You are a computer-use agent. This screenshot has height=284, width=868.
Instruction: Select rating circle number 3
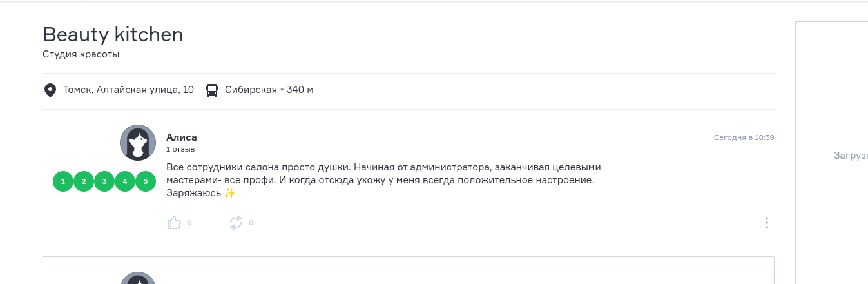click(x=104, y=182)
